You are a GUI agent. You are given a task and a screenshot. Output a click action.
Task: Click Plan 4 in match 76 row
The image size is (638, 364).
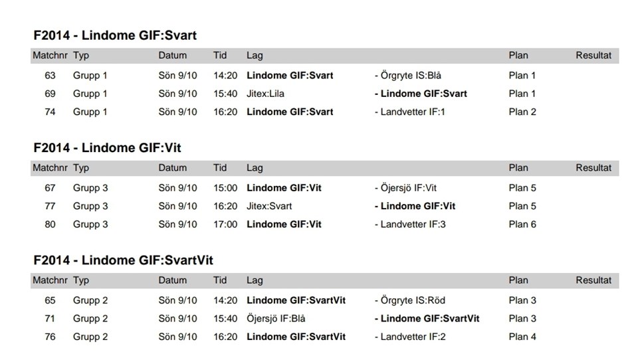pos(522,337)
